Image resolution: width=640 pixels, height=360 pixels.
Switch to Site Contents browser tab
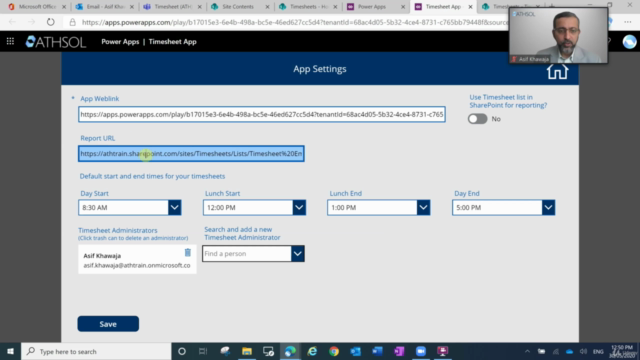coord(237,7)
